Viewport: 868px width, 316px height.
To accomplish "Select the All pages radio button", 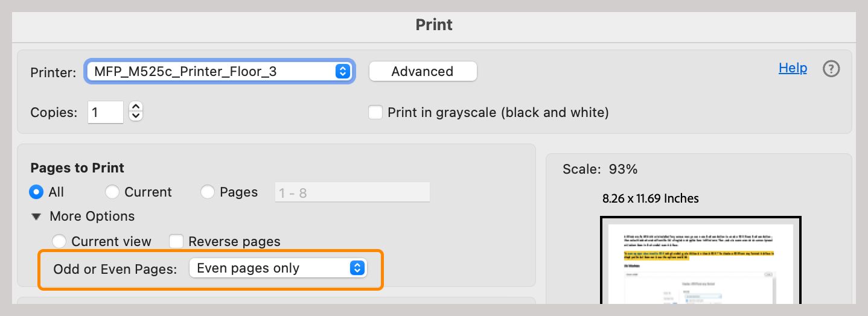I will 37,192.
